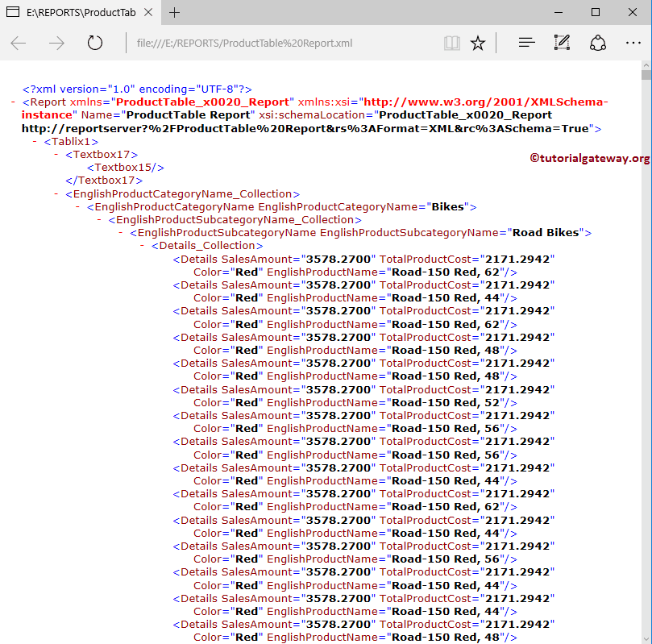
Task: Share the current page
Action: (597, 43)
